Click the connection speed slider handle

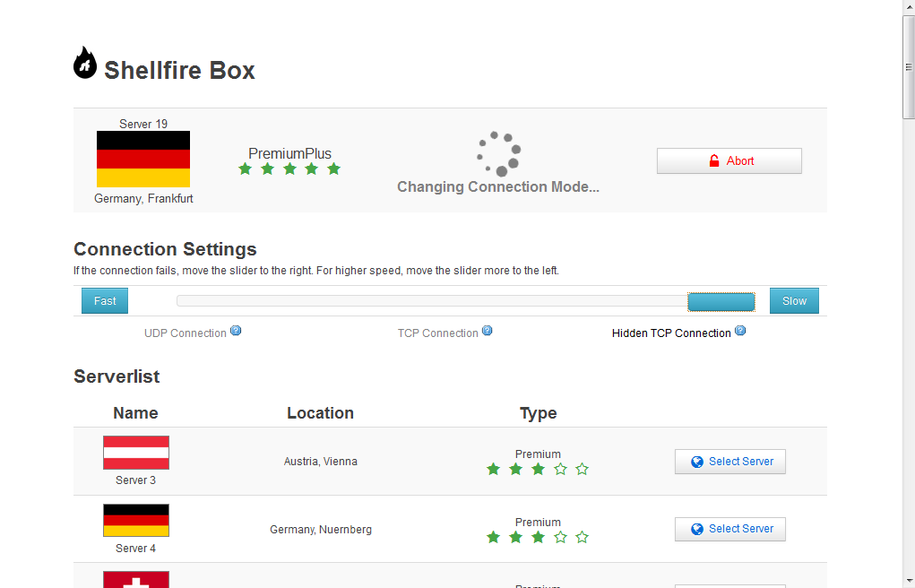pos(721,302)
